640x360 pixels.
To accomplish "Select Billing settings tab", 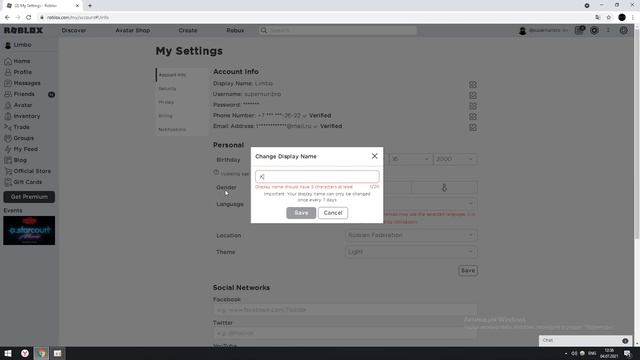I will [182, 116].
